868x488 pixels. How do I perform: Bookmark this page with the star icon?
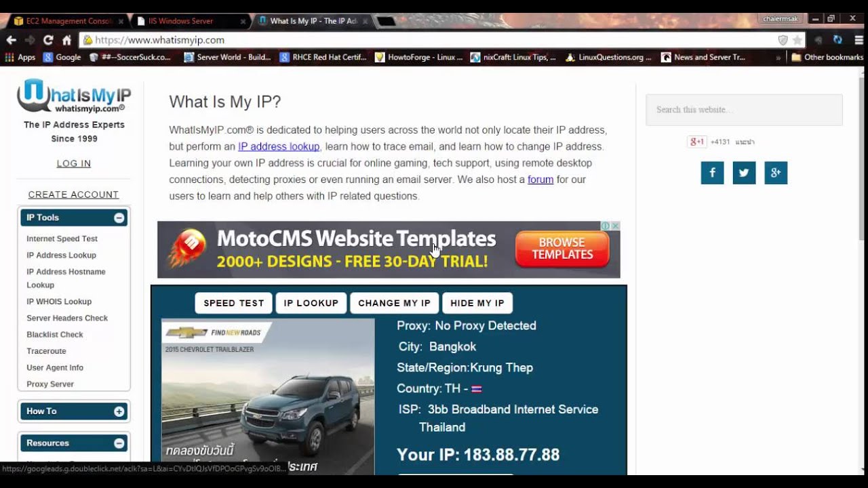(x=797, y=40)
